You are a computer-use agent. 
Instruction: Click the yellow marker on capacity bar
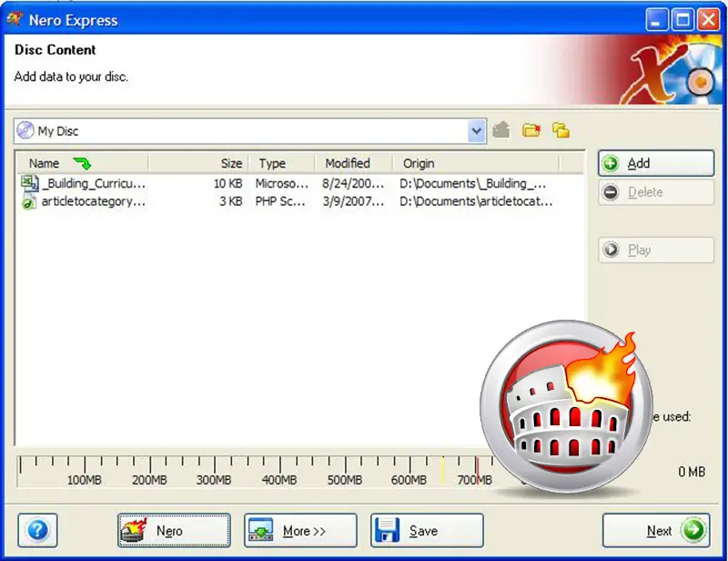[442, 469]
